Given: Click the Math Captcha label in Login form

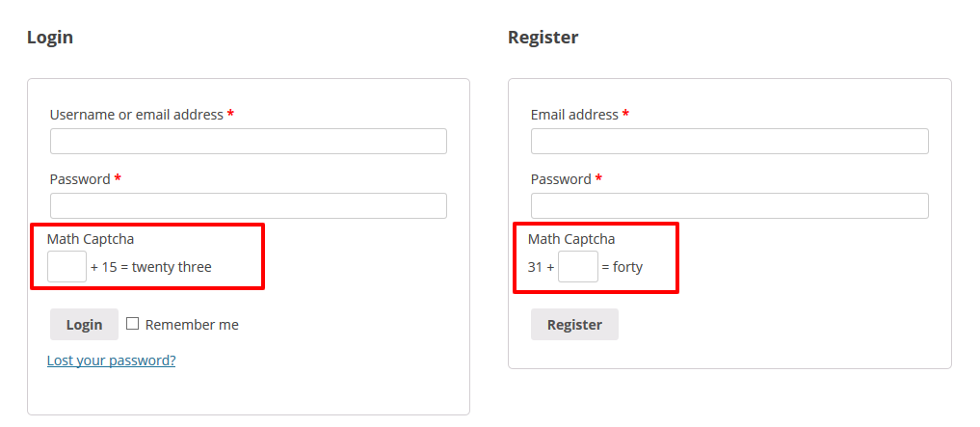Looking at the screenshot, I should point(91,239).
